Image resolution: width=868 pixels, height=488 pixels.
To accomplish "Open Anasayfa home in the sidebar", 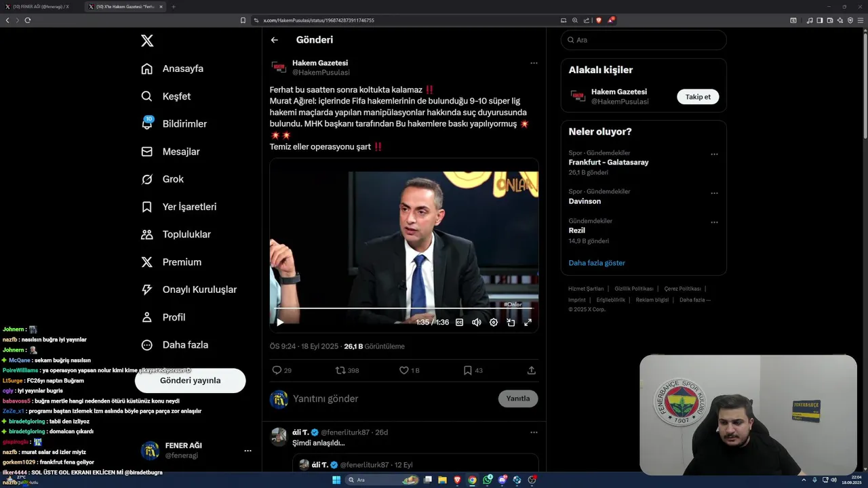I will point(172,68).
